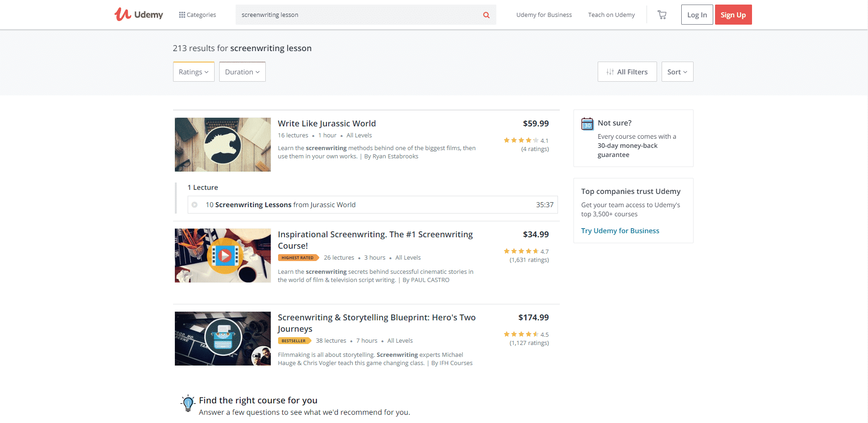Click the 'Not sure?' heading

click(615, 123)
